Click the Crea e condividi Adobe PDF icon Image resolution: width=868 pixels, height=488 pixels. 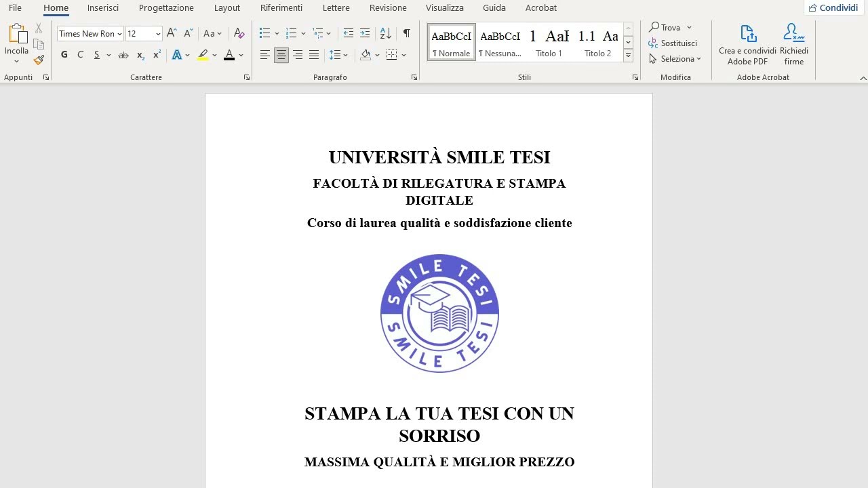747,33
